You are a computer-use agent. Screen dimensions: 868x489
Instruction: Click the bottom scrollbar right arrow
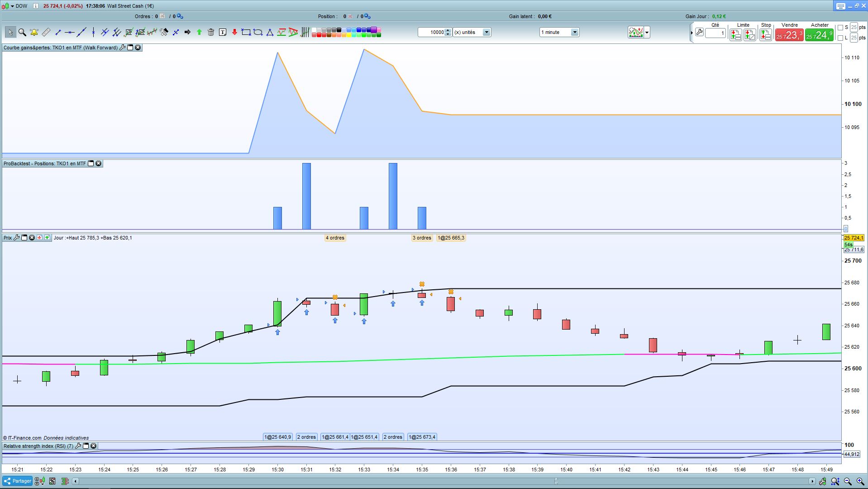812,481
